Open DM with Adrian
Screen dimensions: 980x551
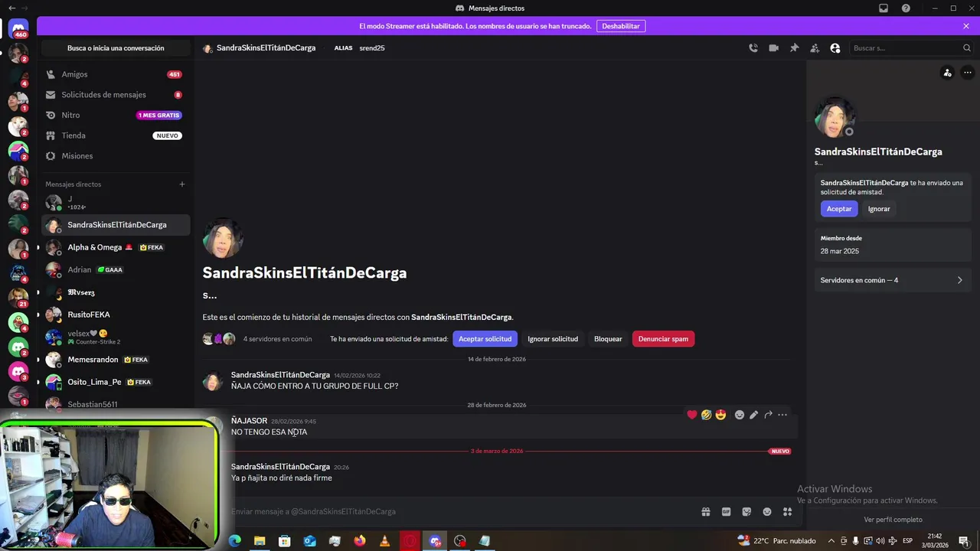114,269
